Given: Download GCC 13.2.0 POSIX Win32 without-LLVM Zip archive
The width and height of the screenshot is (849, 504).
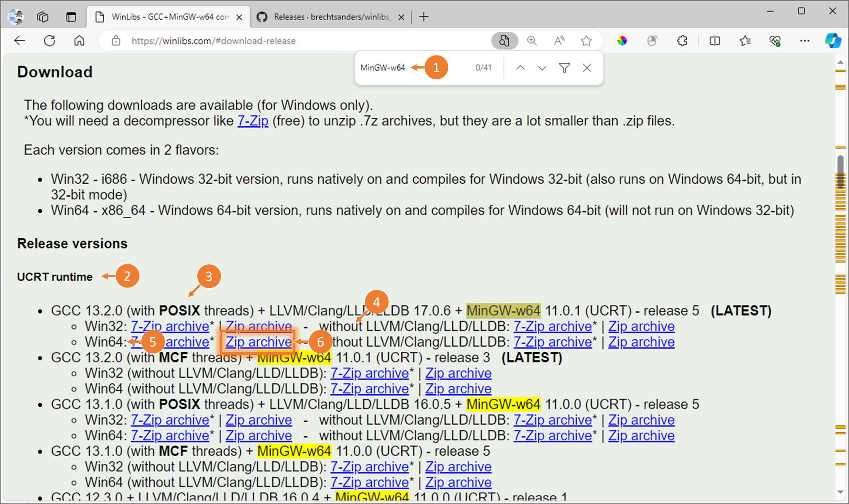Looking at the screenshot, I should pyautogui.click(x=641, y=326).
